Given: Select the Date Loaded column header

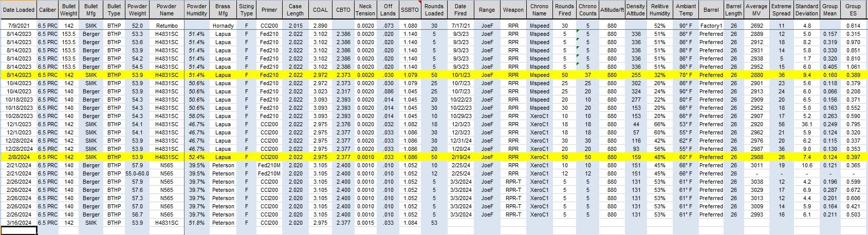Looking at the screenshot, I should (19, 10).
